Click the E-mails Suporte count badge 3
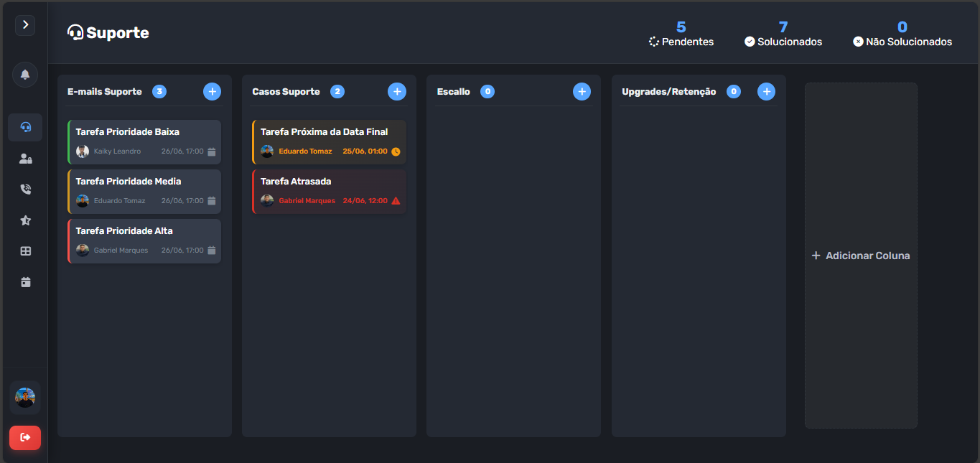 159,91
